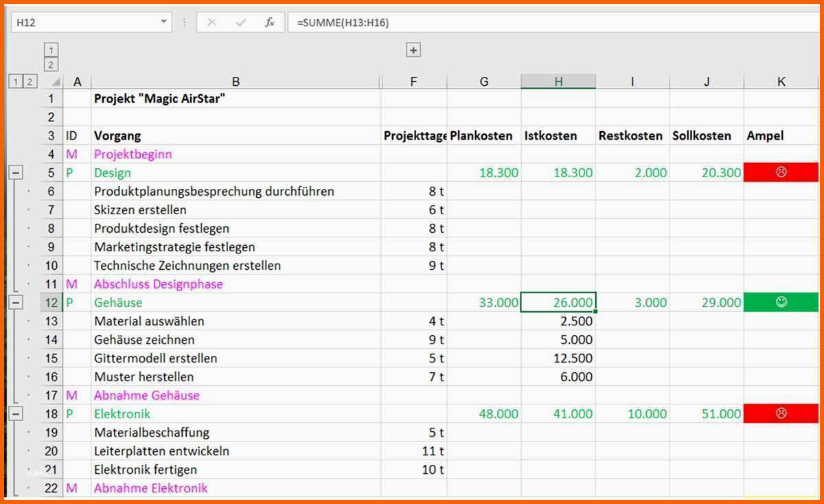Viewport: 824px width, 504px height.
Task: Collapse the Elektronik group at row 18
Action: [x=15, y=414]
